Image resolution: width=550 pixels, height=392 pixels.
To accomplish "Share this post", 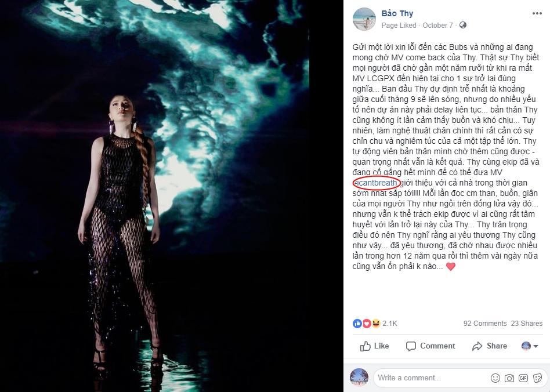I will tap(489, 346).
